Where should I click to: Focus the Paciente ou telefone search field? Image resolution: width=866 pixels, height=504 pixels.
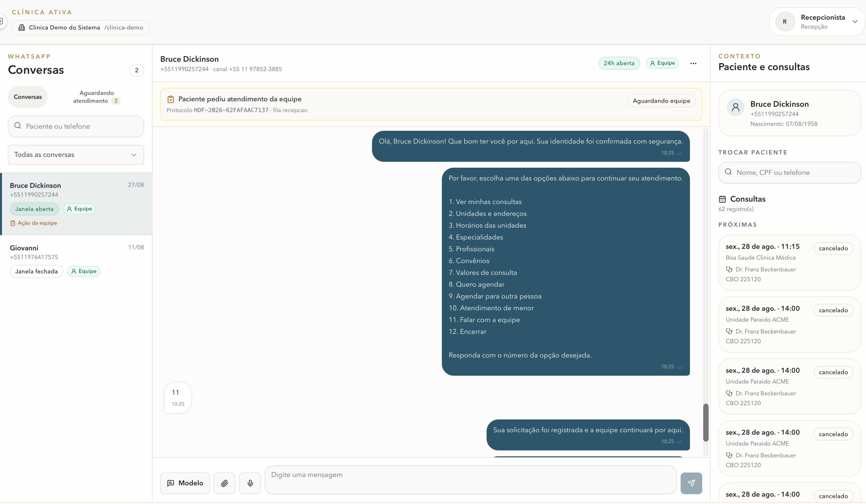pos(75,126)
